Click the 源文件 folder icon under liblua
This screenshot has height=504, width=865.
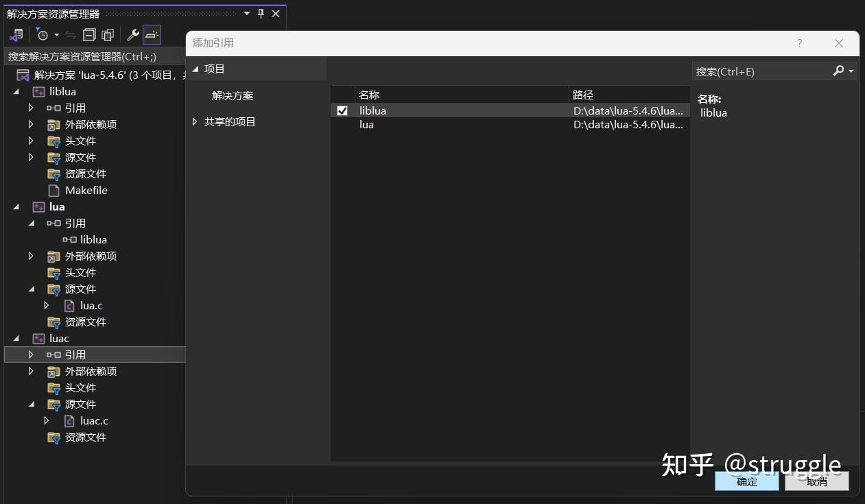pos(54,158)
